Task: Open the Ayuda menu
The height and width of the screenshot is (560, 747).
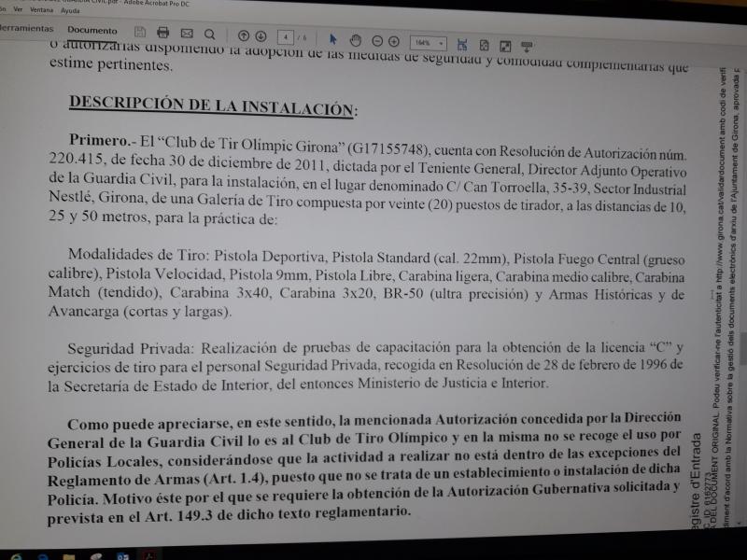Action: coord(70,8)
